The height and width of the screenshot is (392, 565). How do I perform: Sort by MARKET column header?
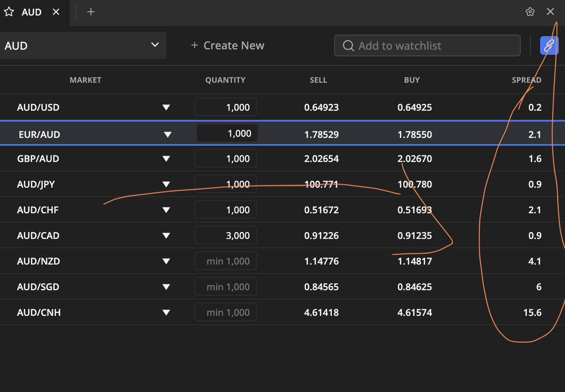point(85,80)
